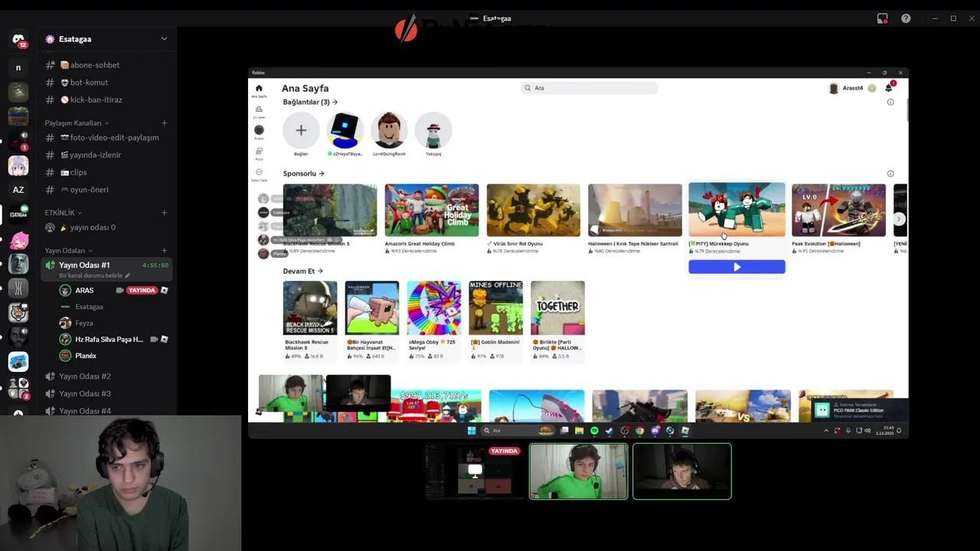
Task: Join yayın odası 0 stage channel
Action: click(106, 227)
